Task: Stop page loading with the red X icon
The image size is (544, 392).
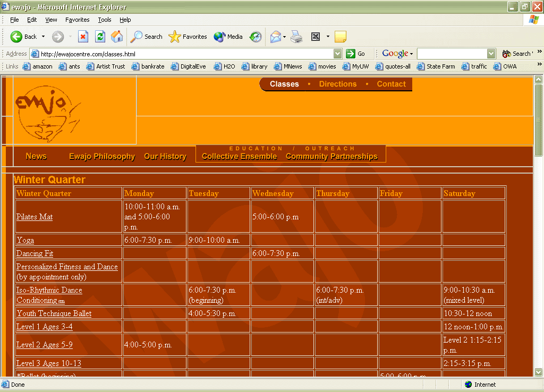Action: click(x=83, y=37)
